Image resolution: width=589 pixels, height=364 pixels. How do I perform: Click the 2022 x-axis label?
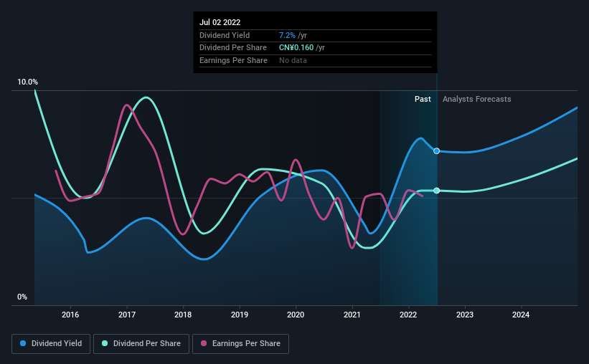click(408, 315)
